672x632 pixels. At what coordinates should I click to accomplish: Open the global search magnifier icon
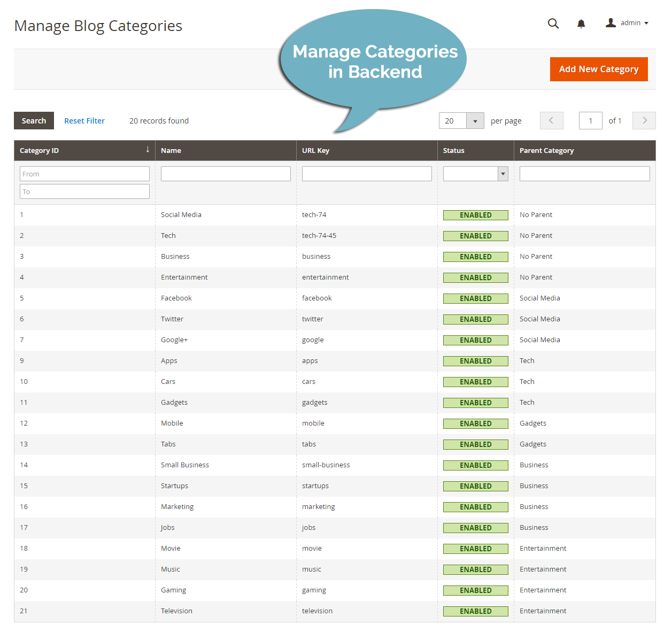coord(553,24)
